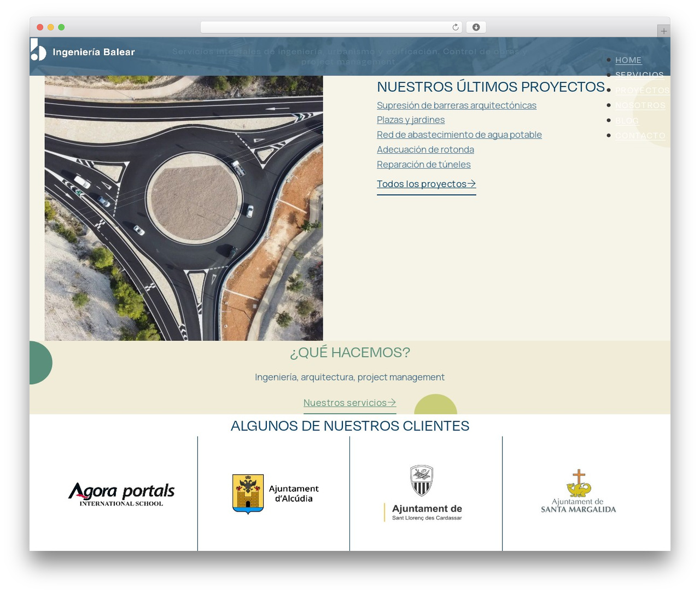Viewport: 700px width, 593px height.
Task: Click the text 'Ingeniería, arquitectura, project management'
Action: coord(350,377)
